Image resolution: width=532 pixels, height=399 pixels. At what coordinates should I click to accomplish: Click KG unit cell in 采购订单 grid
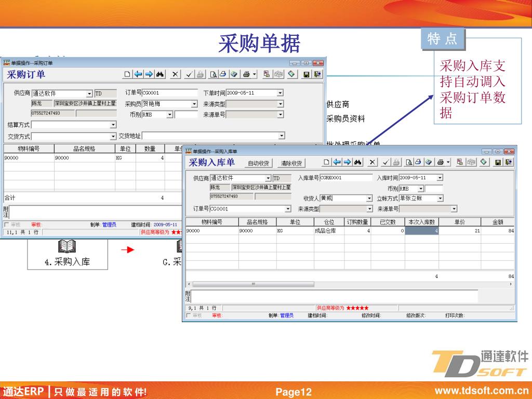coord(126,158)
